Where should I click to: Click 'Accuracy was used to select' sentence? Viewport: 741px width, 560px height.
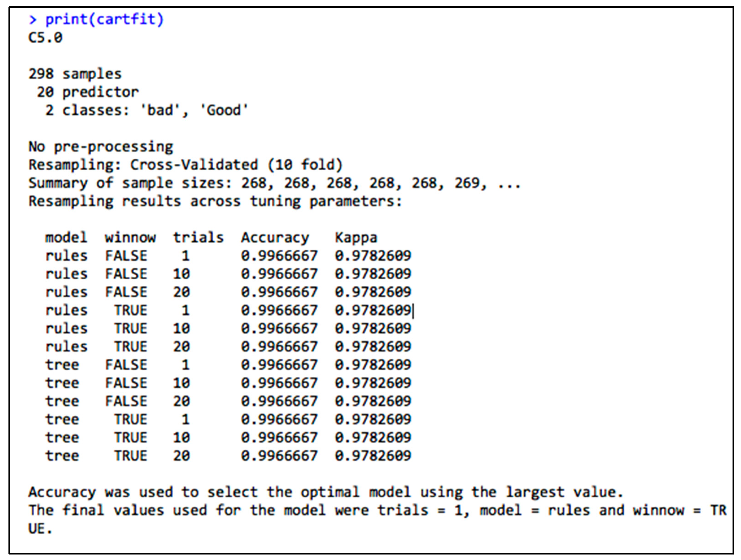pyautogui.click(x=326, y=492)
